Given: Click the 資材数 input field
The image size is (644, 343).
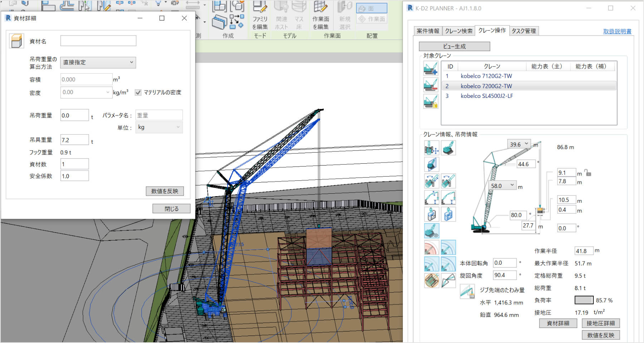Looking at the screenshot, I should (74, 164).
